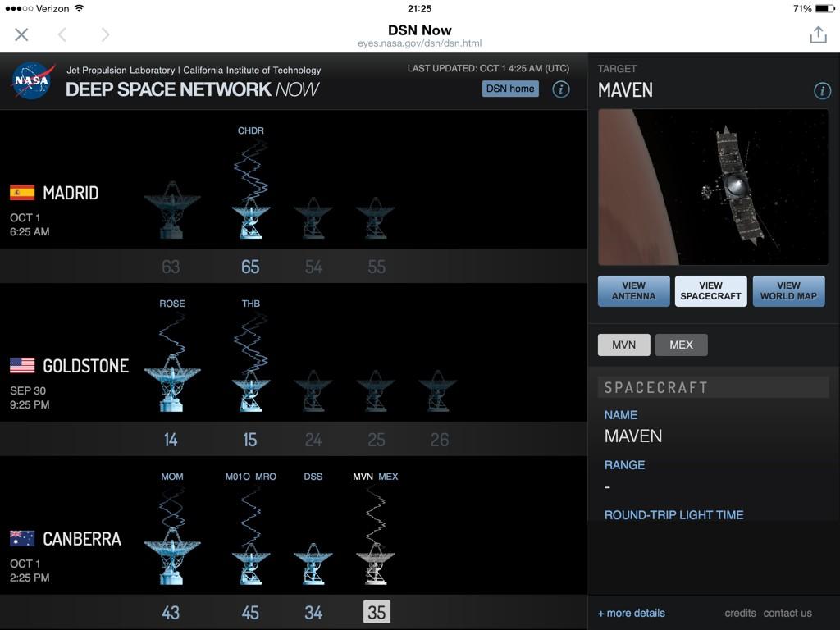Click the Australia flag for Canberra
The width and height of the screenshot is (840, 630).
click(22, 538)
